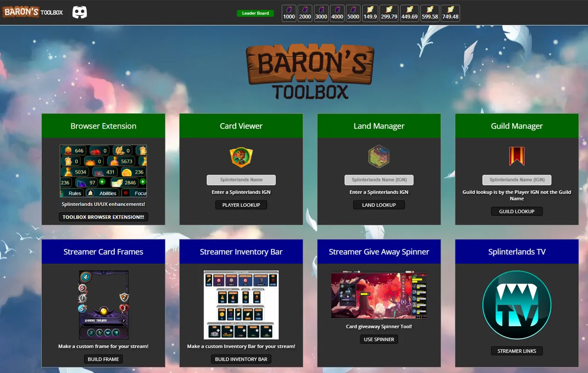The height and width of the screenshot is (373, 588).
Task: Focus the Card Viewer Splinterlands Name field
Action: 241,180
